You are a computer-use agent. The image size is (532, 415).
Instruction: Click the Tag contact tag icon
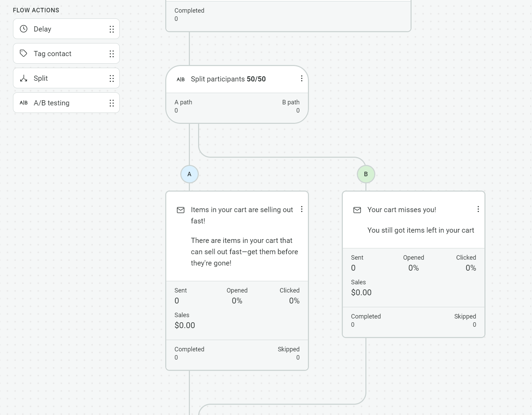pyautogui.click(x=23, y=54)
